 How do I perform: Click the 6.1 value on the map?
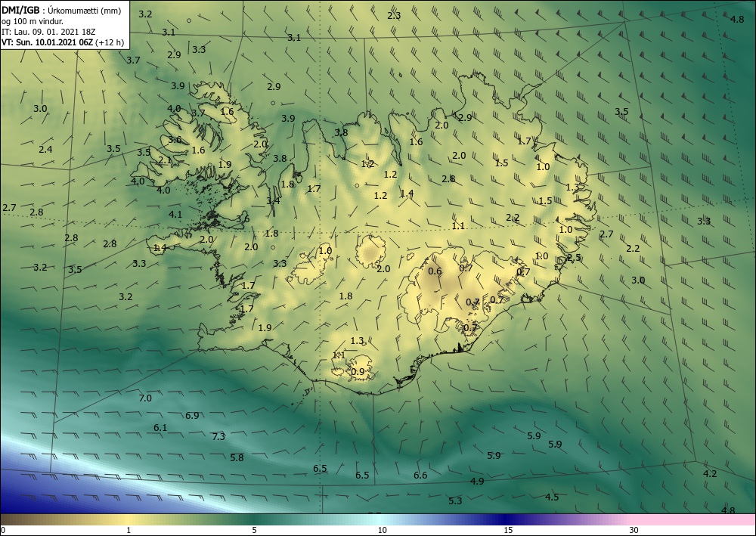point(160,428)
